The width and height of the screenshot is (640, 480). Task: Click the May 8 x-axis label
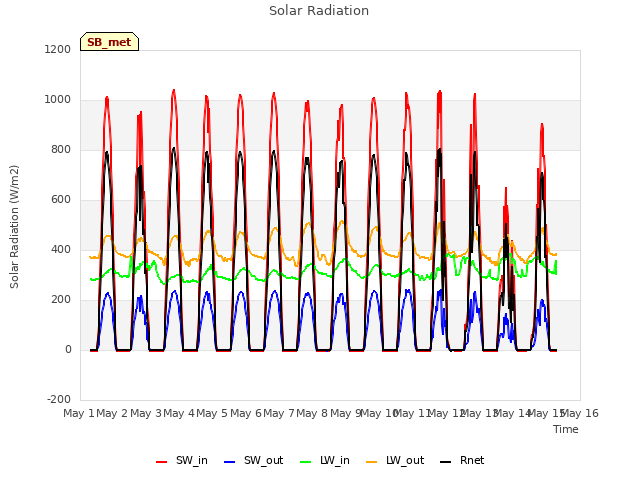click(312, 413)
